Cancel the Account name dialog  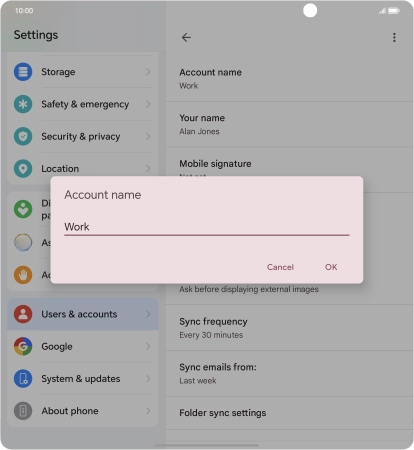(x=280, y=267)
